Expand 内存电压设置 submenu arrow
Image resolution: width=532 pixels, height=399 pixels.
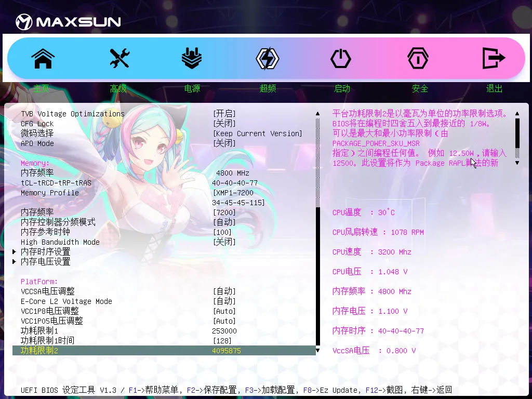pyautogui.click(x=14, y=262)
